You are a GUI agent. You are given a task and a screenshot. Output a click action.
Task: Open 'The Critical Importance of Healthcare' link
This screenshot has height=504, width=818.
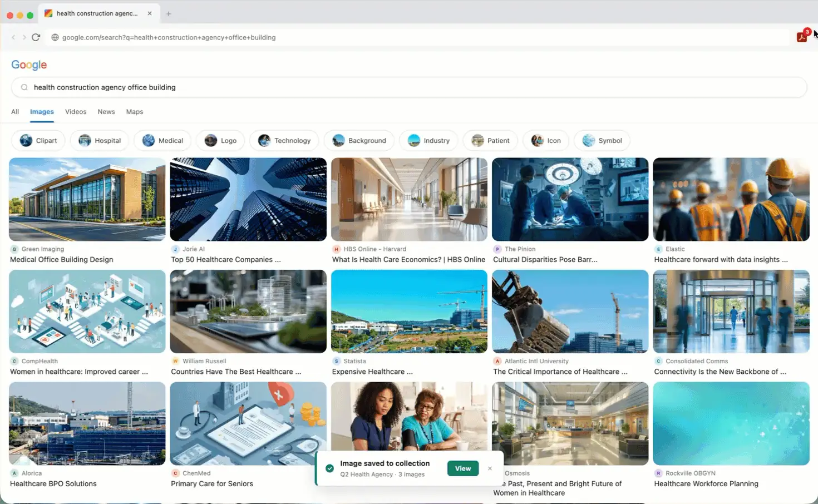point(560,372)
